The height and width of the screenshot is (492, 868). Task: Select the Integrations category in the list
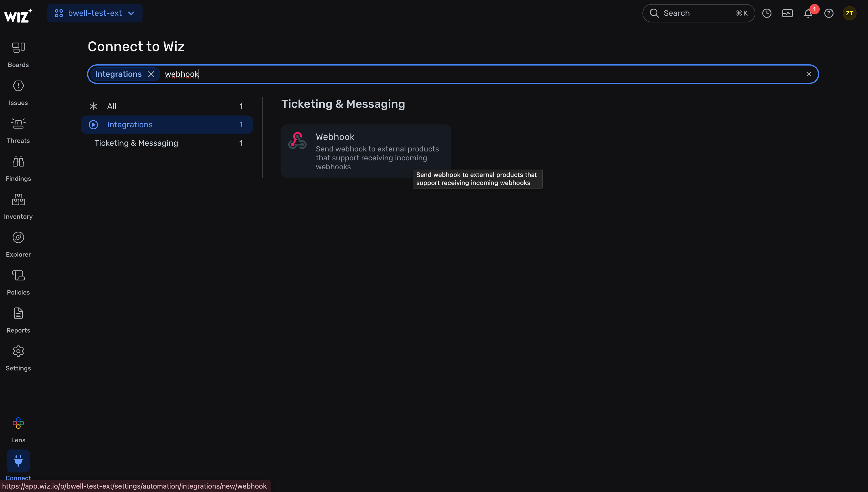[167, 125]
